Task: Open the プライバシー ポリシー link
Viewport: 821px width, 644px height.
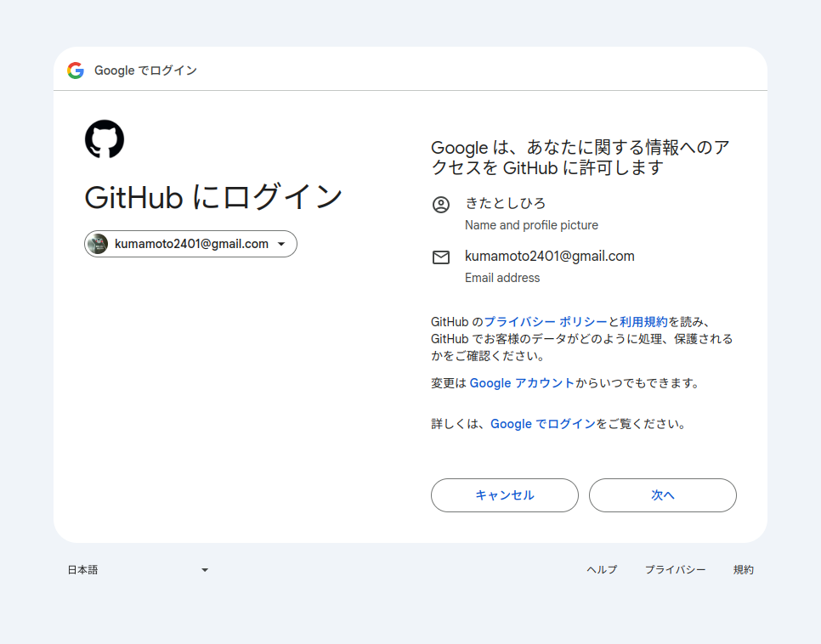Action: click(546, 322)
